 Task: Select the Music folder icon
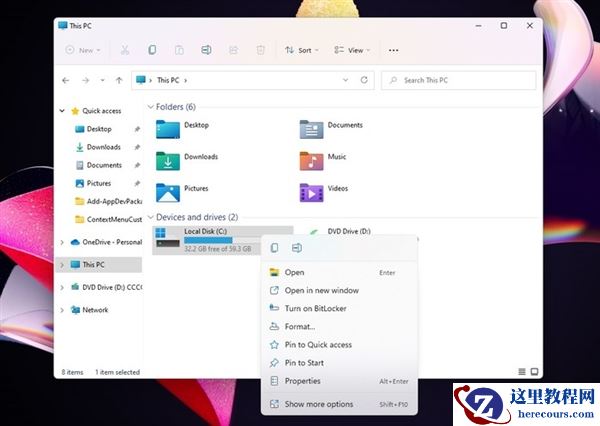[x=311, y=161]
